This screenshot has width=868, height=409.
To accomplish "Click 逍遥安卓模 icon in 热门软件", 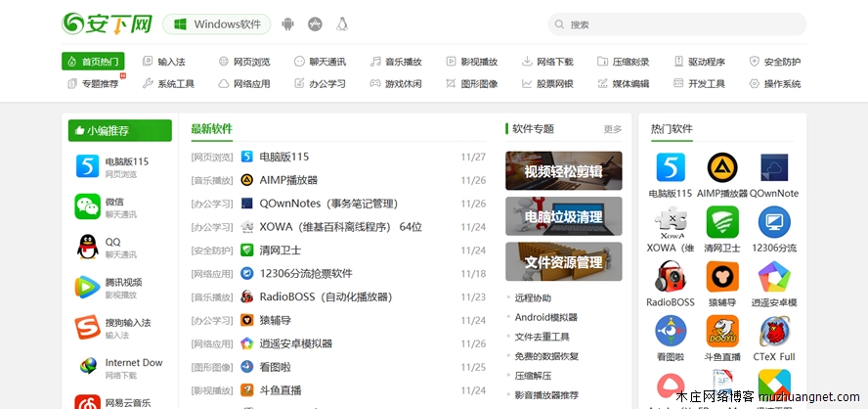I will pos(774,277).
